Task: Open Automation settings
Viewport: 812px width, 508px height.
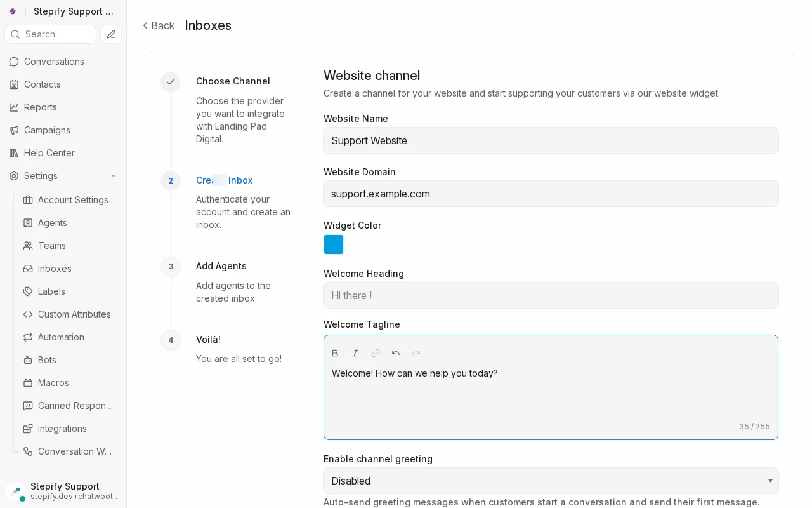Action: (x=61, y=337)
